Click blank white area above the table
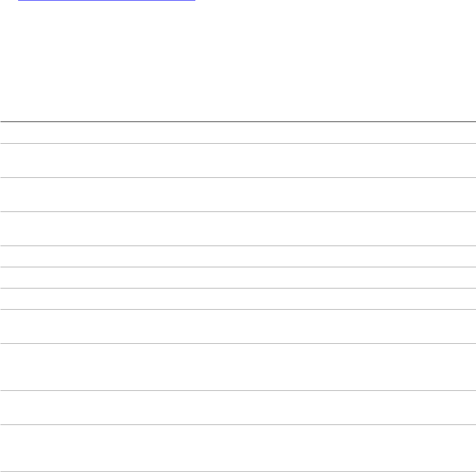 tap(238, 61)
